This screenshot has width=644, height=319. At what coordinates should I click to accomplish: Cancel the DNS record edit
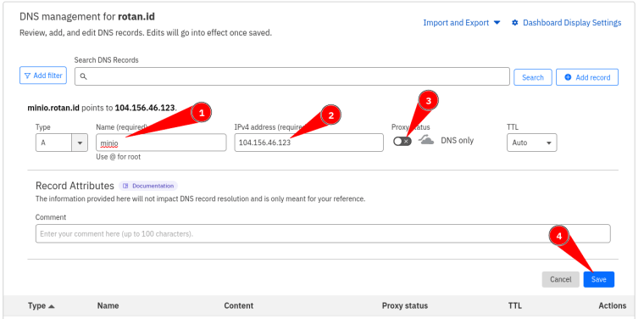pos(561,279)
